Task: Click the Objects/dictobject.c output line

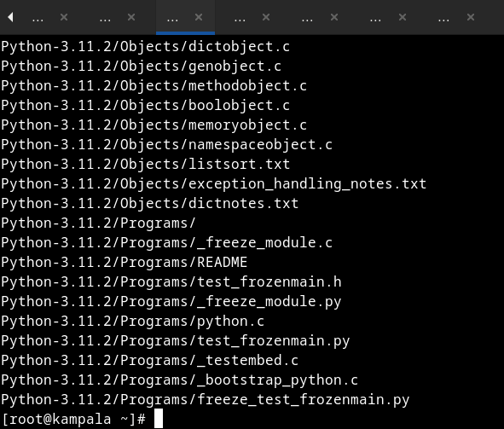Action: point(145,47)
